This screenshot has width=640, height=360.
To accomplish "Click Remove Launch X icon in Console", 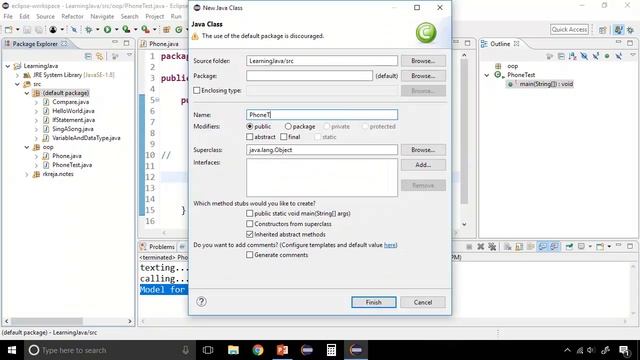I will pos(481,247).
